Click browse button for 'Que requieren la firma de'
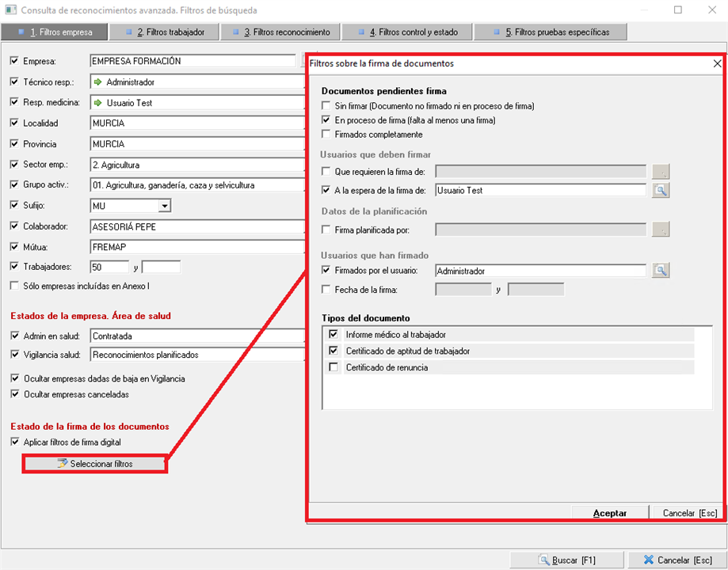The image size is (728, 570). [661, 171]
